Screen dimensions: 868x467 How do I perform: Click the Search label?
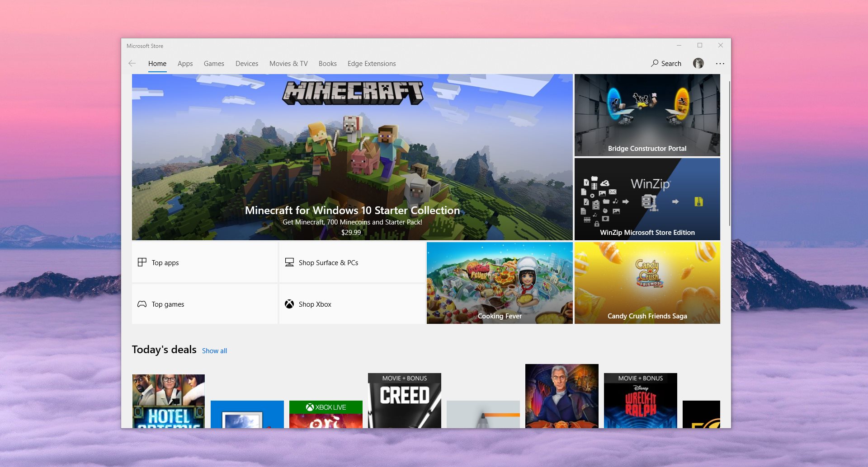671,64
